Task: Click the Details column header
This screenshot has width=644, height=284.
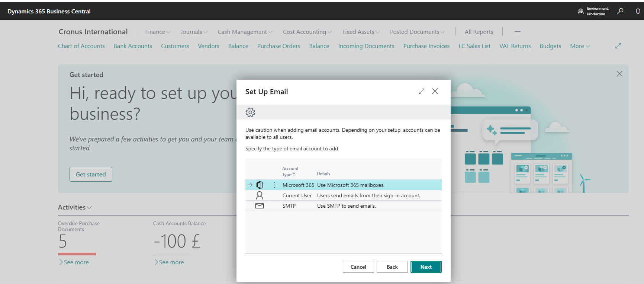Action: tap(323, 174)
